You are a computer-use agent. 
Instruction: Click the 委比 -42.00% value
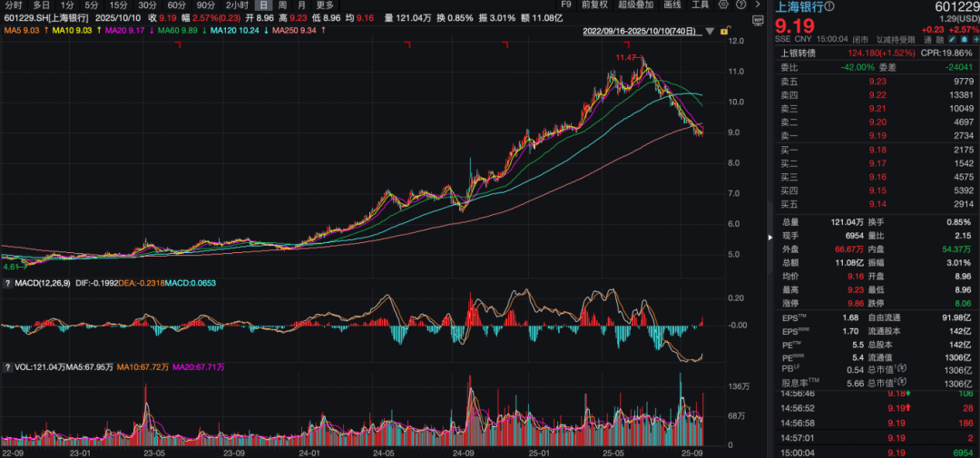coord(857,68)
